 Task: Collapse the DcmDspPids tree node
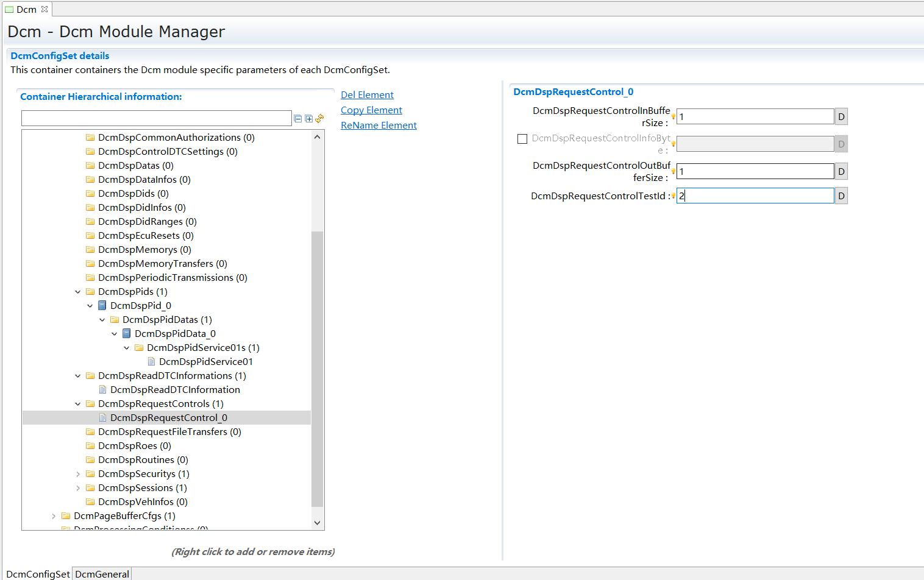click(x=78, y=292)
